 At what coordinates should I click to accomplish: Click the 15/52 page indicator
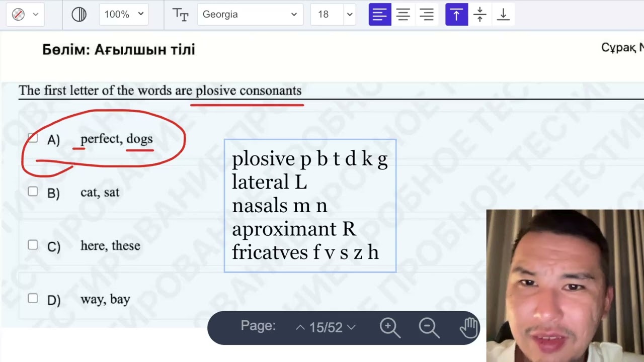coord(326,328)
